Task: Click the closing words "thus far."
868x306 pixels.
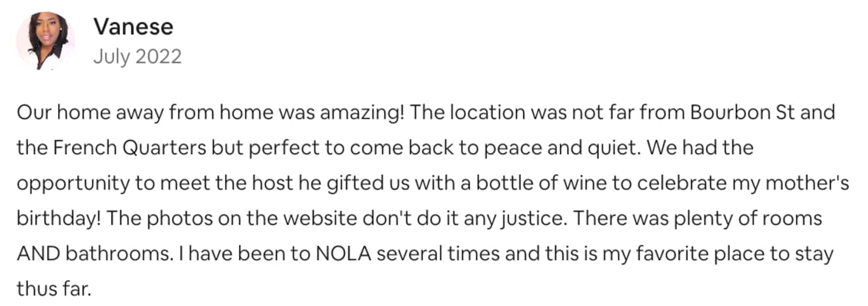Action: [x=54, y=289]
